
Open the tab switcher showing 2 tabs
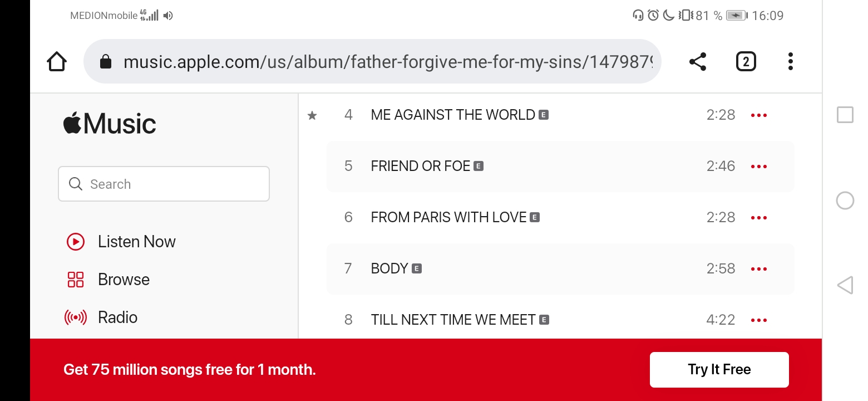tap(746, 61)
